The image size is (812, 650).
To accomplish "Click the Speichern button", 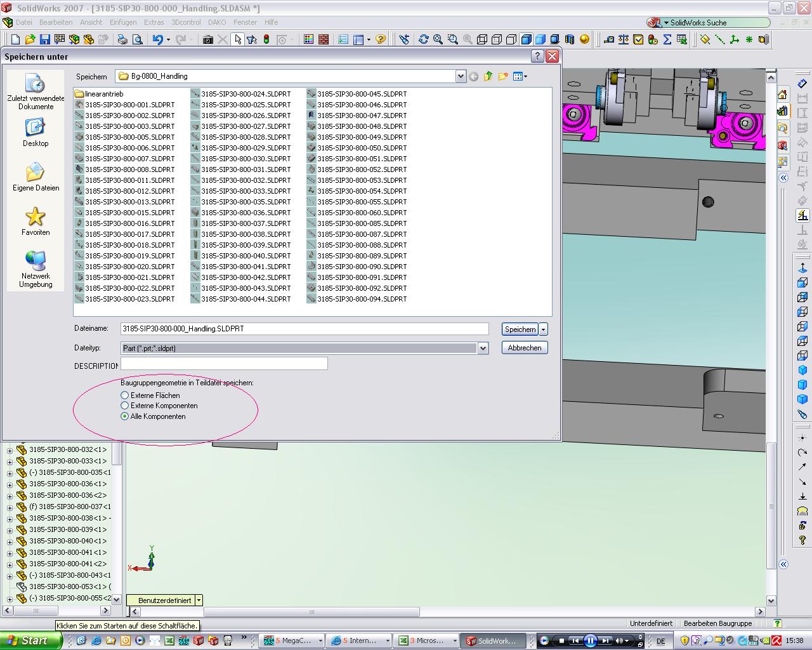I will click(520, 329).
